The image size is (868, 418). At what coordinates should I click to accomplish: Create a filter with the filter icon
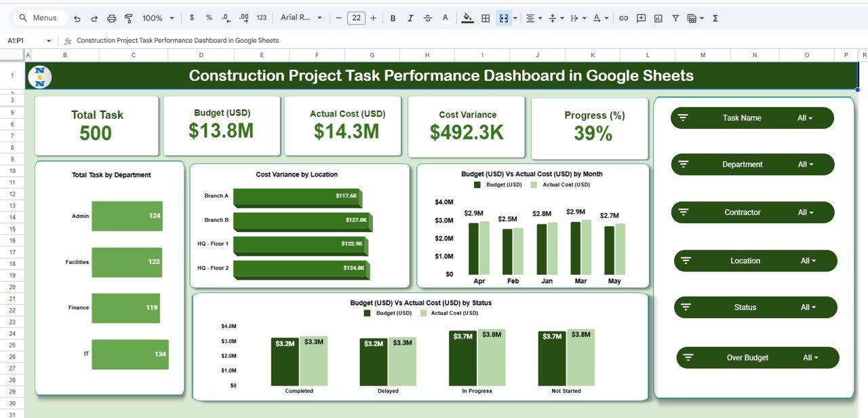pyautogui.click(x=675, y=18)
